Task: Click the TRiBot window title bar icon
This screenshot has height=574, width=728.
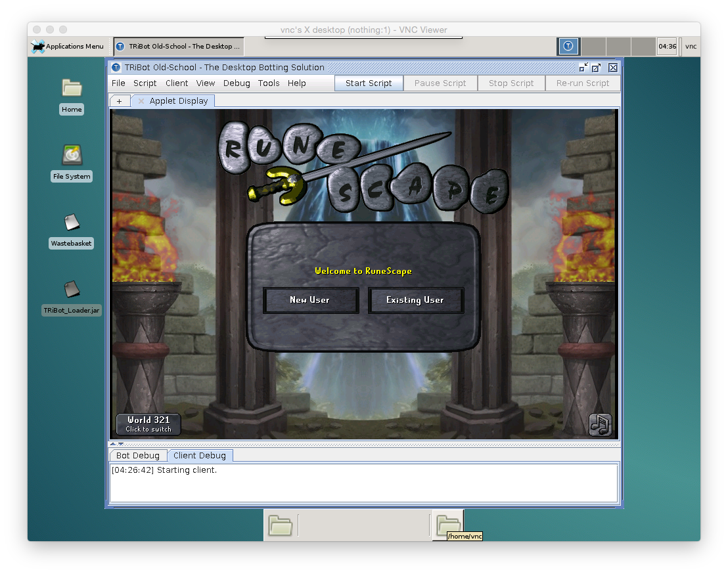Action: tap(116, 67)
